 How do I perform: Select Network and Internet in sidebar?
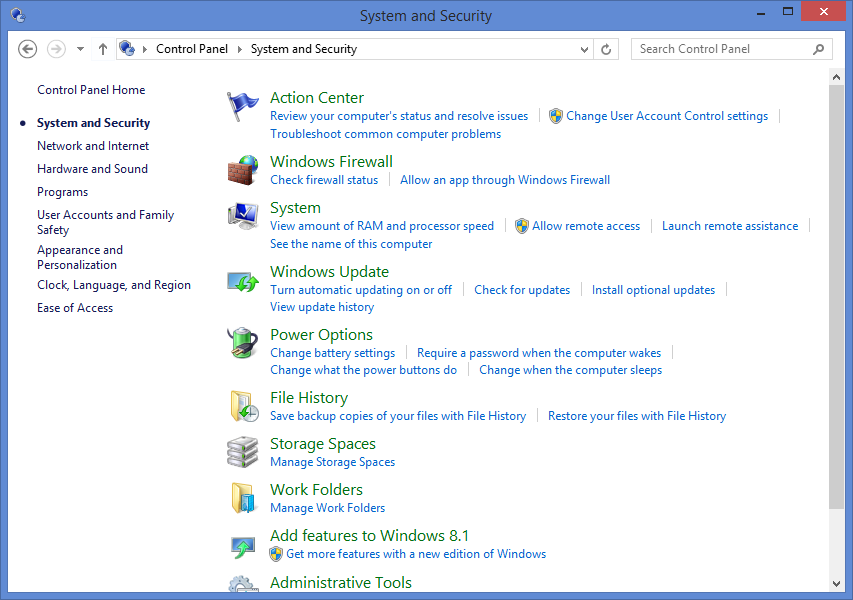[x=92, y=145]
